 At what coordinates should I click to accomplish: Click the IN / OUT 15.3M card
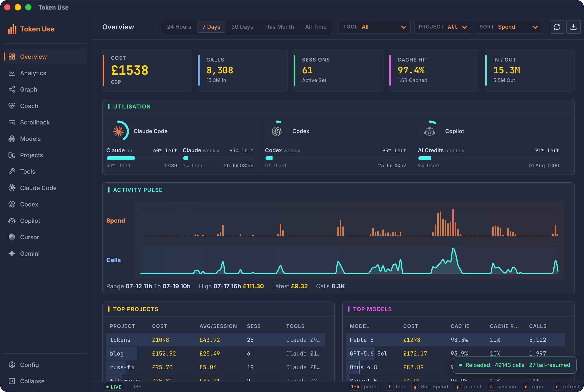pyautogui.click(x=530, y=70)
